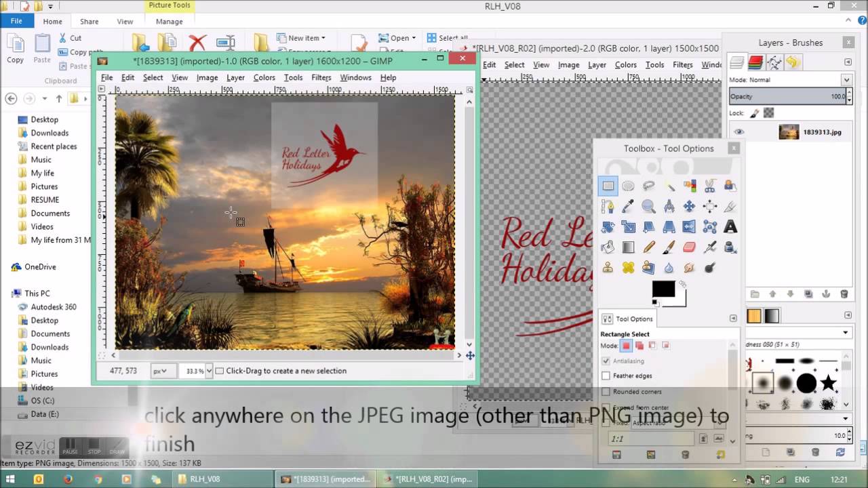Select the Scissors Select tool

point(710,186)
